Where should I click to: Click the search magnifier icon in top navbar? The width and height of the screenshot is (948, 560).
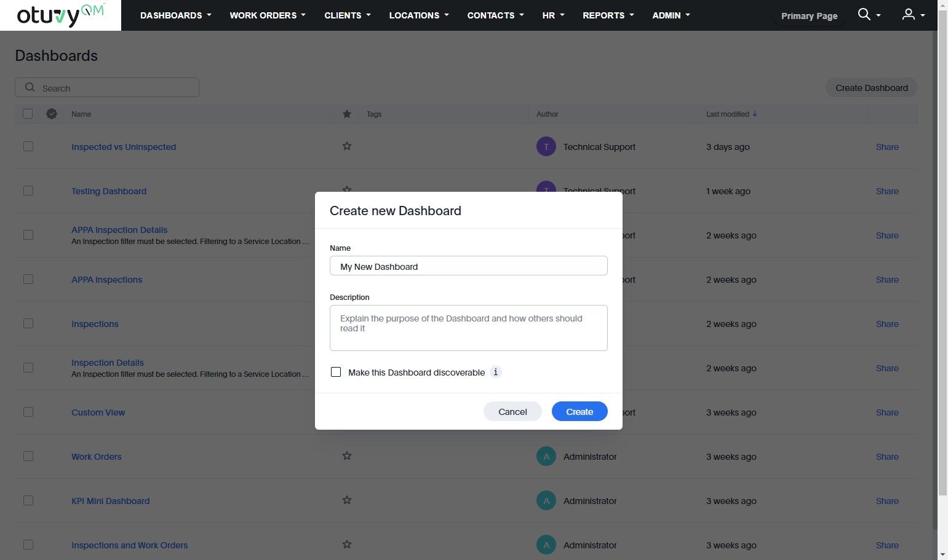[x=864, y=14]
